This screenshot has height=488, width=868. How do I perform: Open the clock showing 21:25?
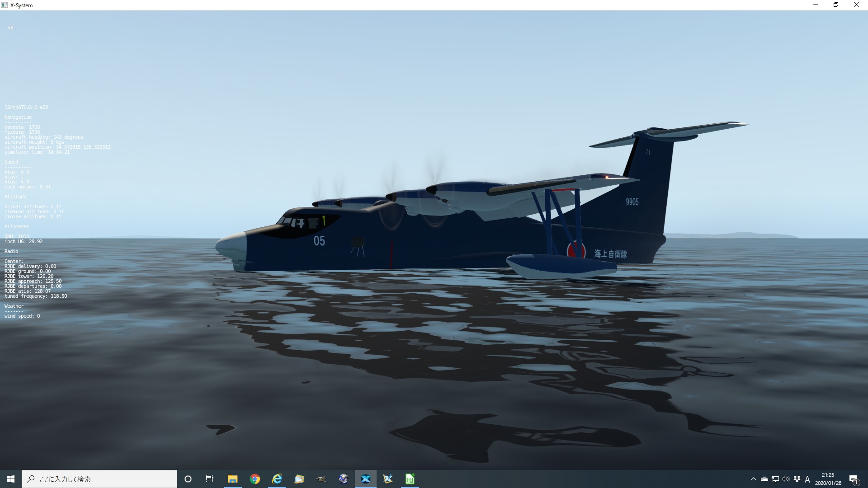click(828, 479)
